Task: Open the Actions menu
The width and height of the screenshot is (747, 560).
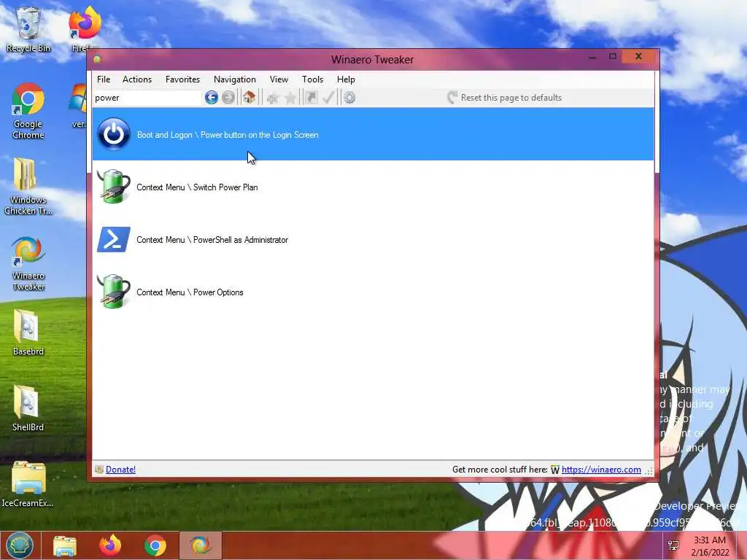Action: pyautogui.click(x=137, y=79)
